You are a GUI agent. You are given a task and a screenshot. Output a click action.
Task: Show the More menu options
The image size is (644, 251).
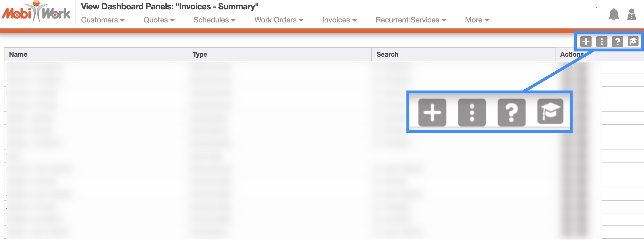click(x=476, y=20)
